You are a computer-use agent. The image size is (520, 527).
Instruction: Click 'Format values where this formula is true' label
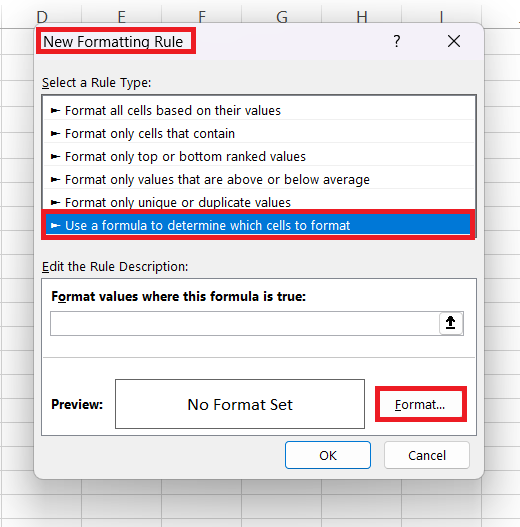[x=178, y=296]
